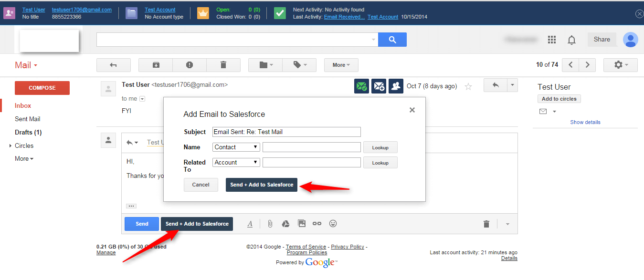Viewport: 644px width, 280px height.
Task: Click the back to inbox arrow button
Action: coord(113,65)
